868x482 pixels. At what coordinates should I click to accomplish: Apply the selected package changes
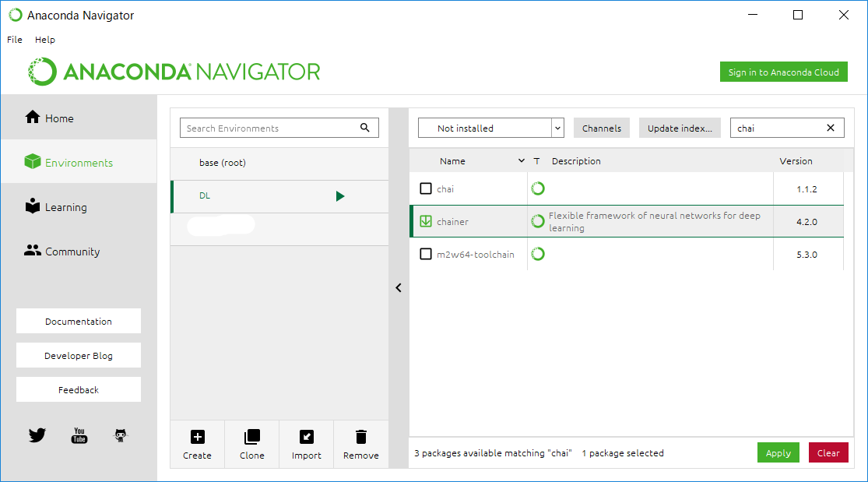coord(778,452)
